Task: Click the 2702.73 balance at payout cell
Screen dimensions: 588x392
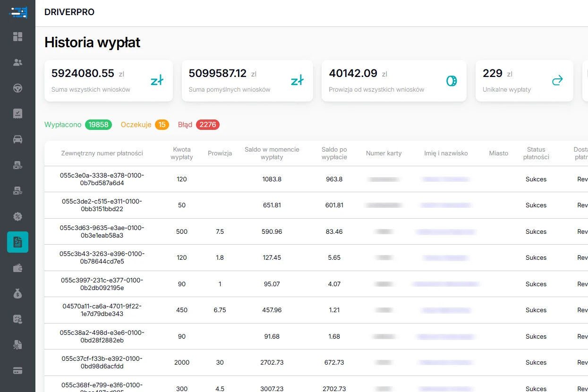Action: tap(272, 362)
